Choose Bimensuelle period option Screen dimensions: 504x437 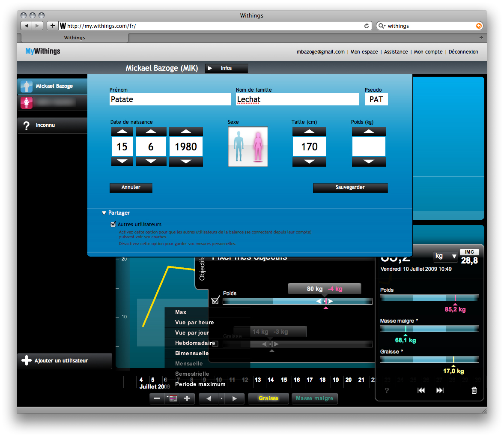[191, 353]
